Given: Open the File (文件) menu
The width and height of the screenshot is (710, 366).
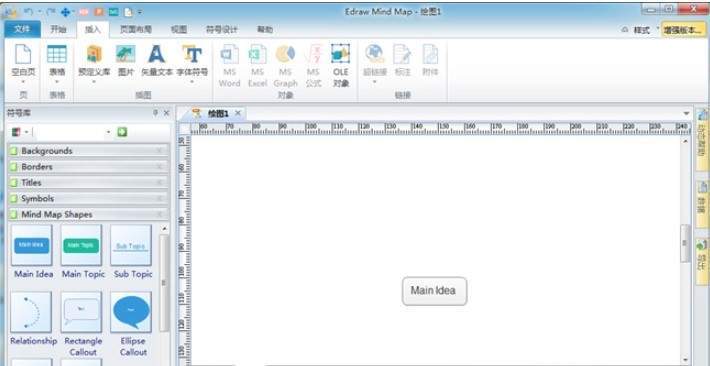Looking at the screenshot, I should (22, 29).
